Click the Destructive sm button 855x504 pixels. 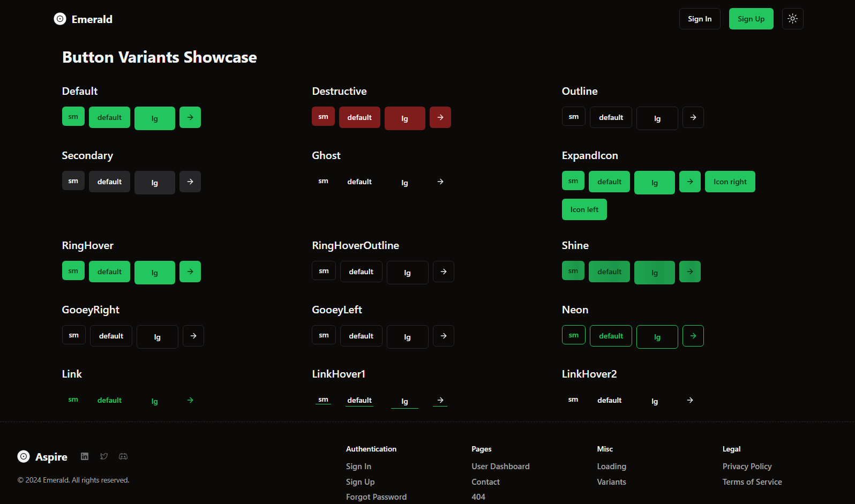(x=324, y=116)
